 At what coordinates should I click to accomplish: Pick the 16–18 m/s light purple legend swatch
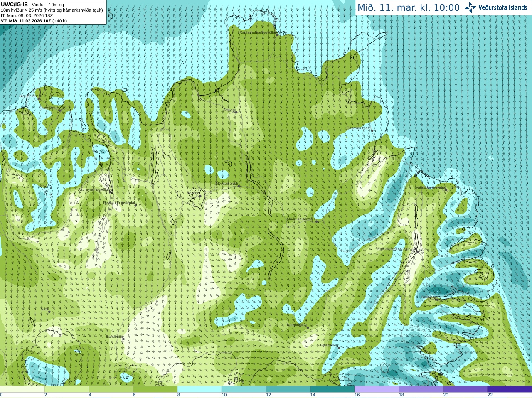[377, 389]
